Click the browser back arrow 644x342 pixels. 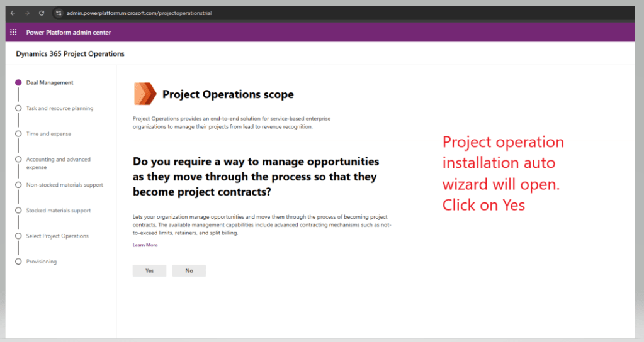tap(13, 13)
